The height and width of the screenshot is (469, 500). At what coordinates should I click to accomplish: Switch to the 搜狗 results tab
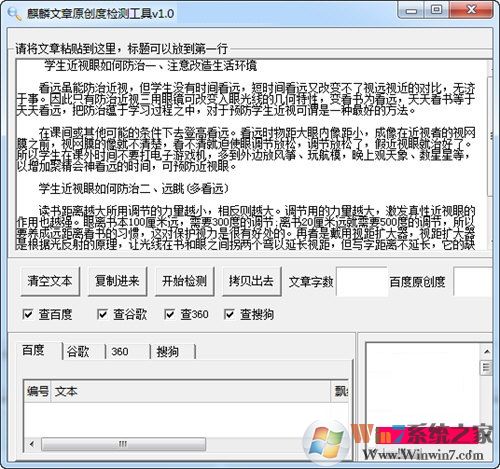[168, 352]
